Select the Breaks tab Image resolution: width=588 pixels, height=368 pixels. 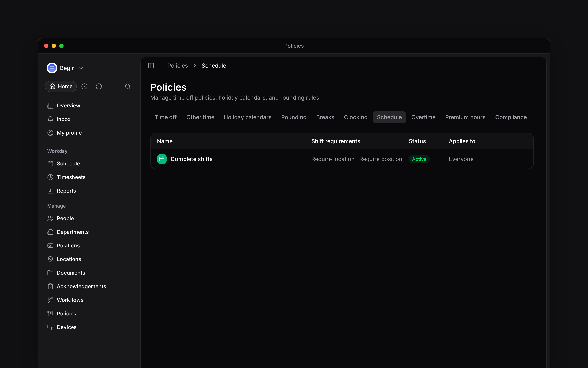click(x=325, y=117)
